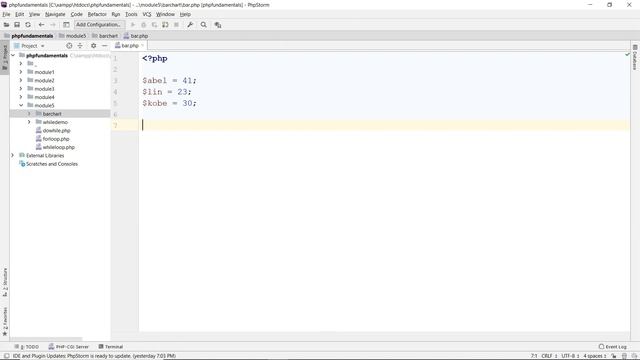Viewport: 640px width, 360px height.
Task: Click the Project panel horizontal scrollbar
Action: coord(46,339)
